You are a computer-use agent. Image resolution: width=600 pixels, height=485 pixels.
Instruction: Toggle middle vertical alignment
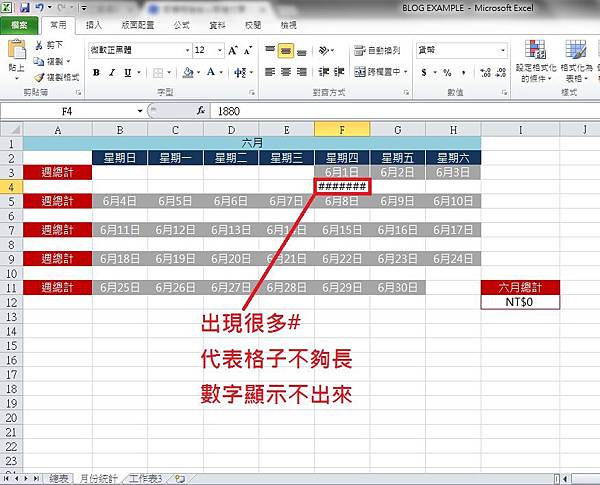286,51
